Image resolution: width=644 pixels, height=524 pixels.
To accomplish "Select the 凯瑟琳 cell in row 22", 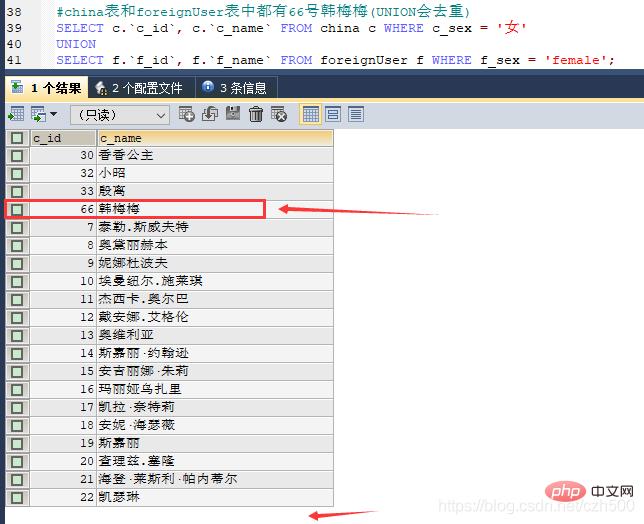I will (214, 497).
